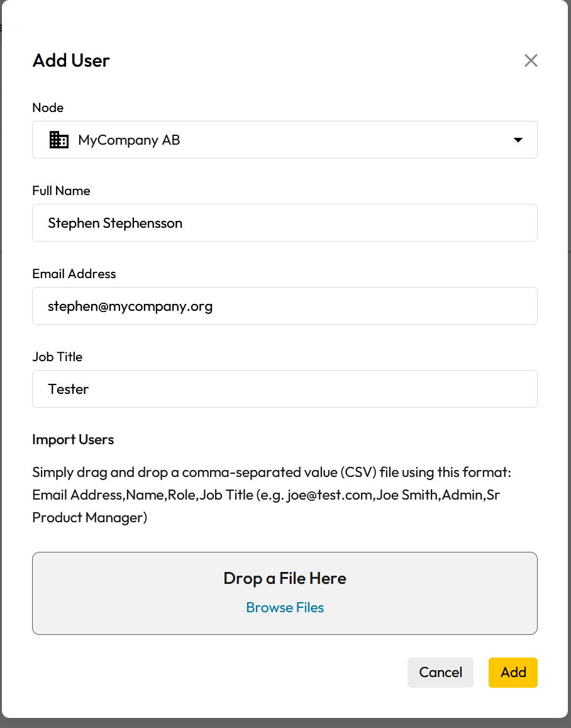Screen dimensions: 571x728
Task: Click the Add User dialog title
Action: coord(71,60)
